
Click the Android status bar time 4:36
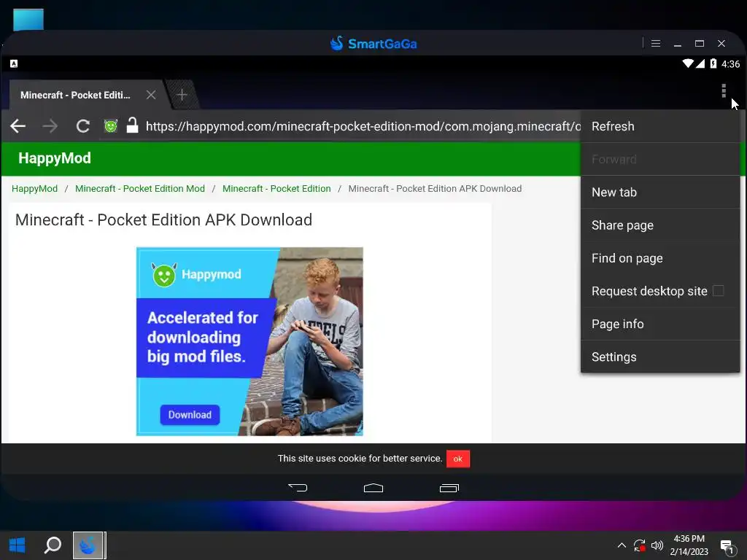point(730,64)
